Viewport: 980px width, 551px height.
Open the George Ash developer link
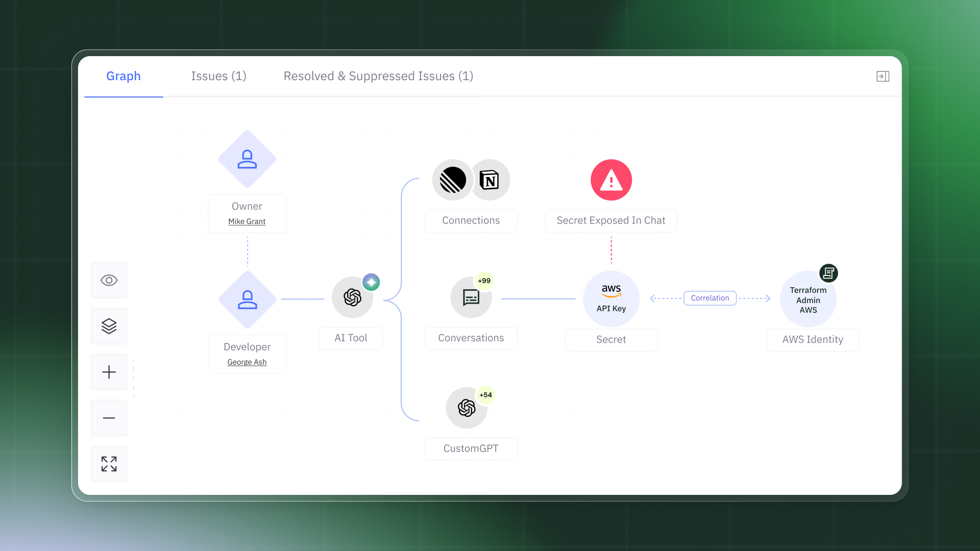click(247, 362)
